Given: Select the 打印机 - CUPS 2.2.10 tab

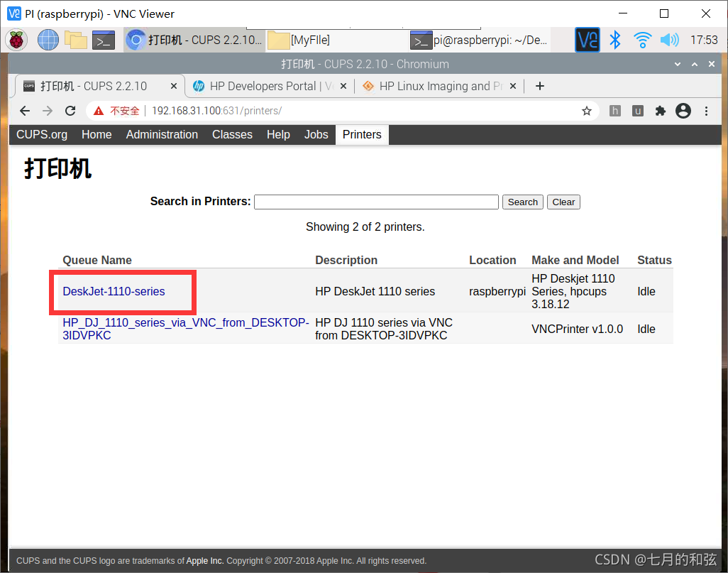Looking at the screenshot, I should tap(100, 86).
